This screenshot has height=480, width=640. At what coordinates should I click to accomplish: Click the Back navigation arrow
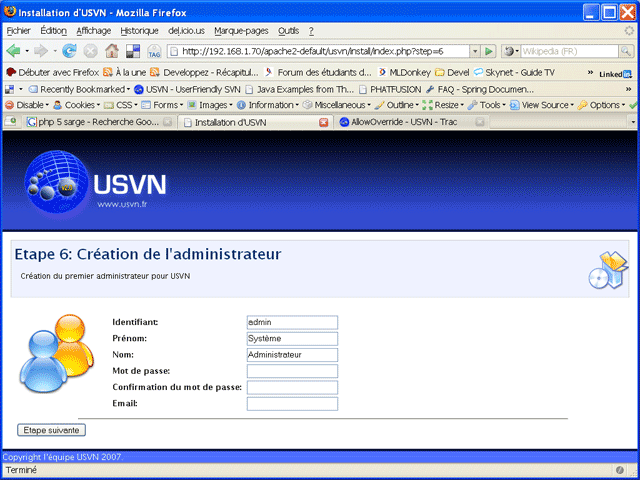tap(14, 50)
